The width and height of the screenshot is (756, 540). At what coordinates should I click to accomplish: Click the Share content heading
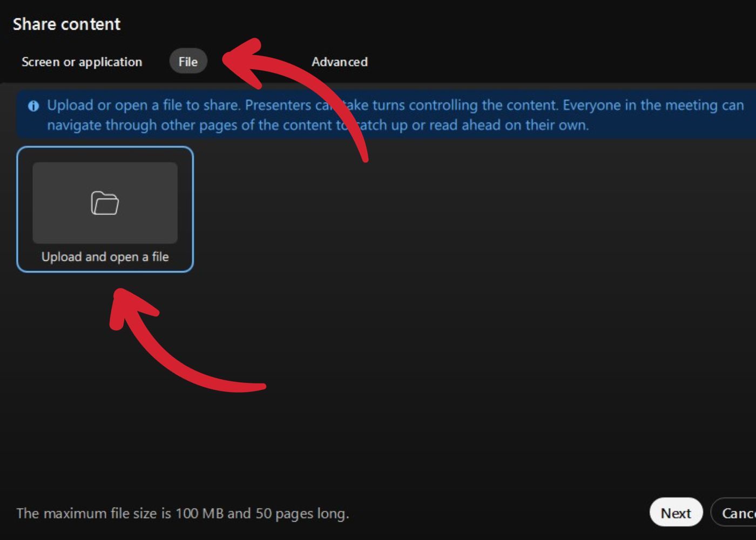tap(67, 24)
